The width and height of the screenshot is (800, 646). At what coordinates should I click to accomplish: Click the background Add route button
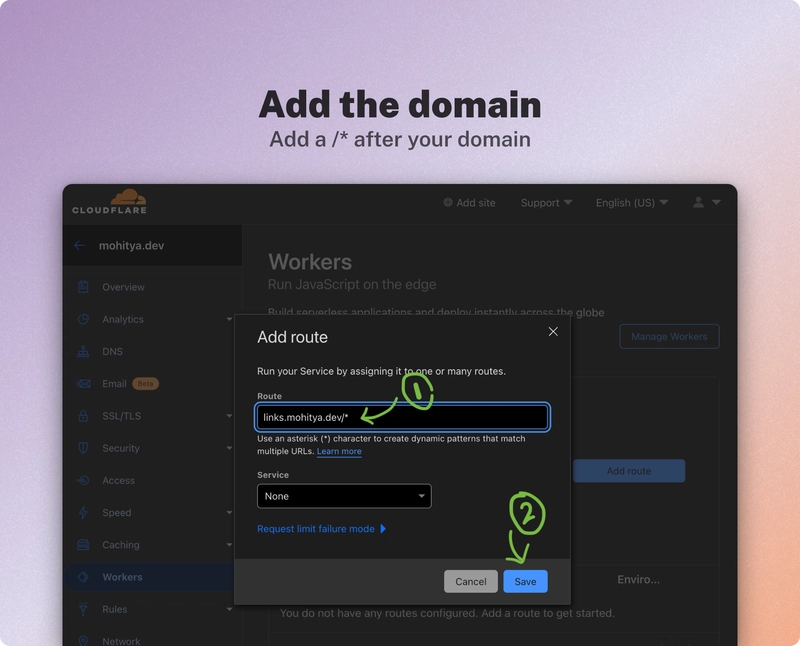pos(629,471)
